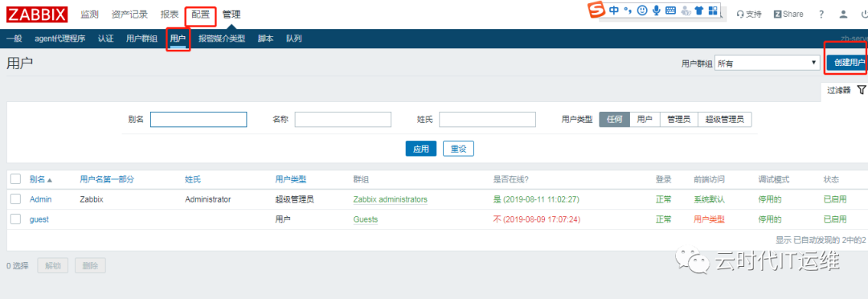Tick the checkbox for guest user
This screenshot has height=299, width=868.
click(x=15, y=219)
